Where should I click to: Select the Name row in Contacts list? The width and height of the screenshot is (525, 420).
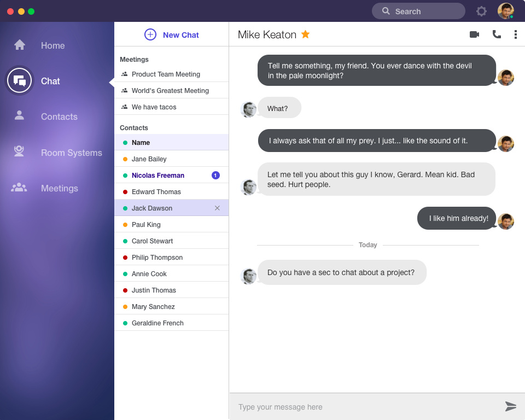(171, 142)
